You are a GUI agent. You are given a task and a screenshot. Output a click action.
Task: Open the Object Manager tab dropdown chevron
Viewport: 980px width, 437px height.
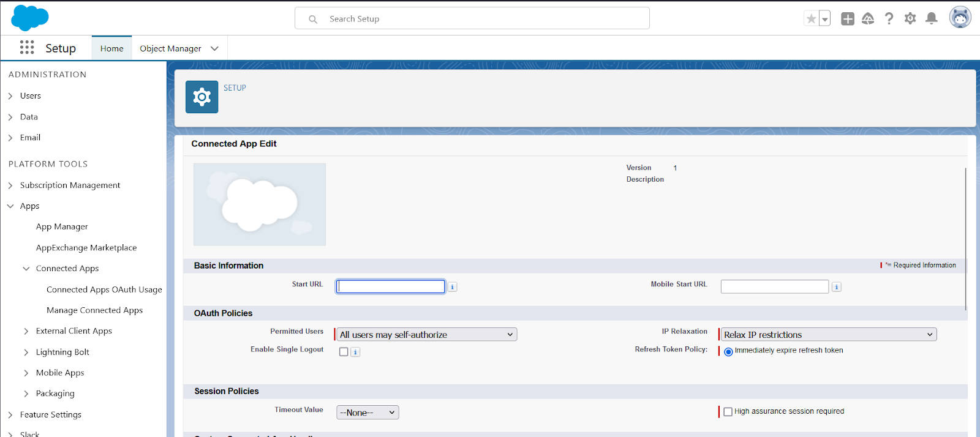click(214, 48)
